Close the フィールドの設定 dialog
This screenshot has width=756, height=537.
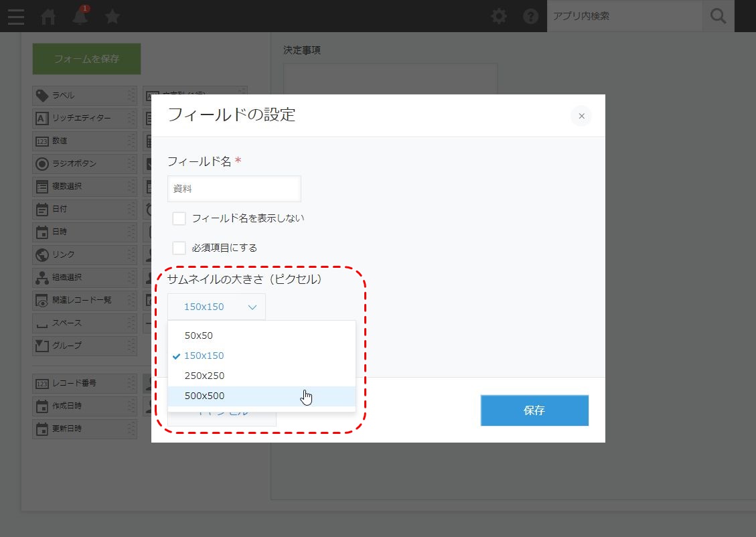581,116
